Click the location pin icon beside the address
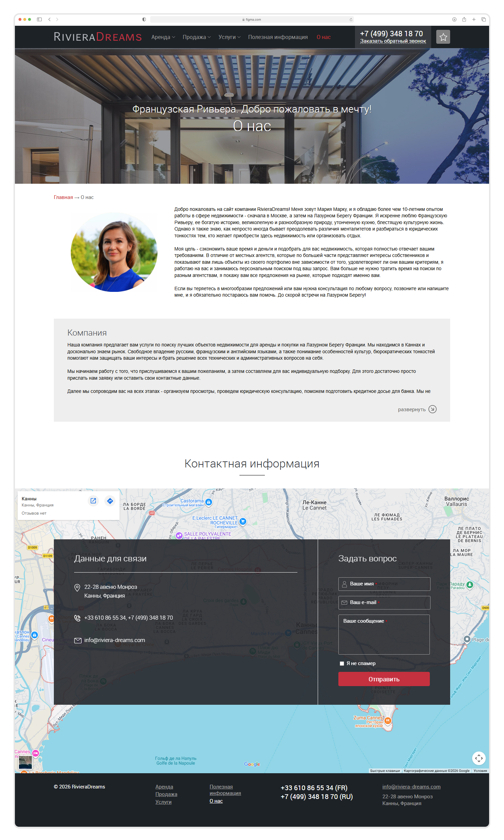This screenshot has width=504, height=840. pos(77,587)
